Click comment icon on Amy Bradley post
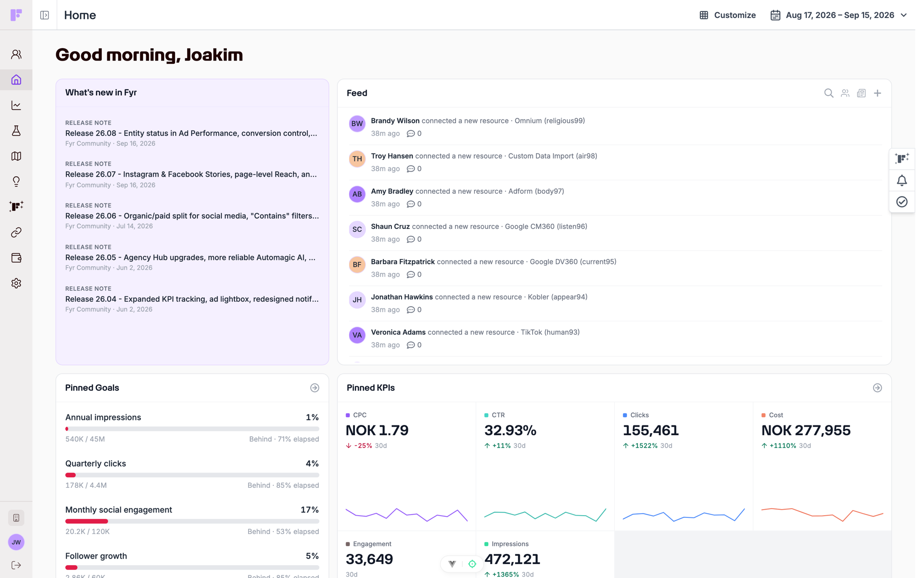This screenshot has width=924, height=578. click(x=410, y=204)
